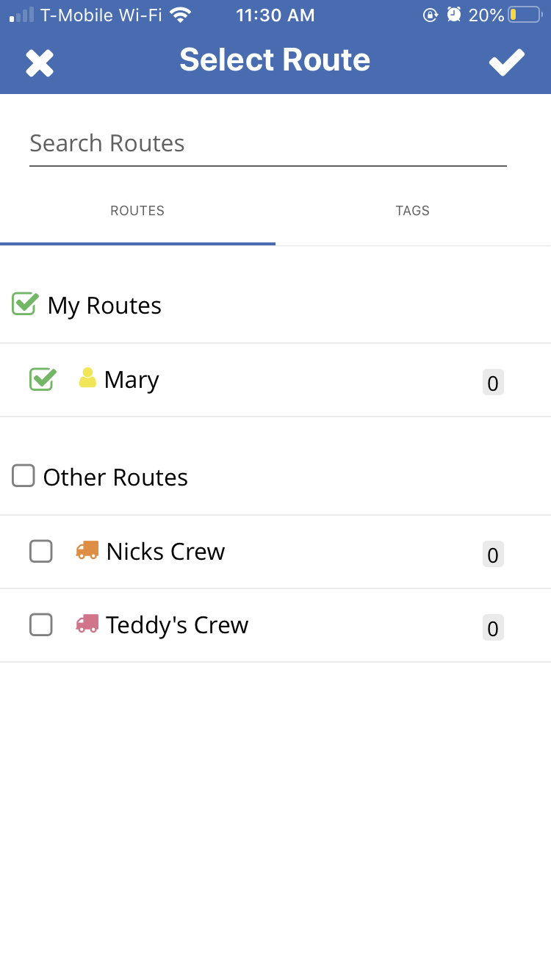Tap the Nicks Crew route name
The width and height of the screenshot is (551, 980).
165,552
